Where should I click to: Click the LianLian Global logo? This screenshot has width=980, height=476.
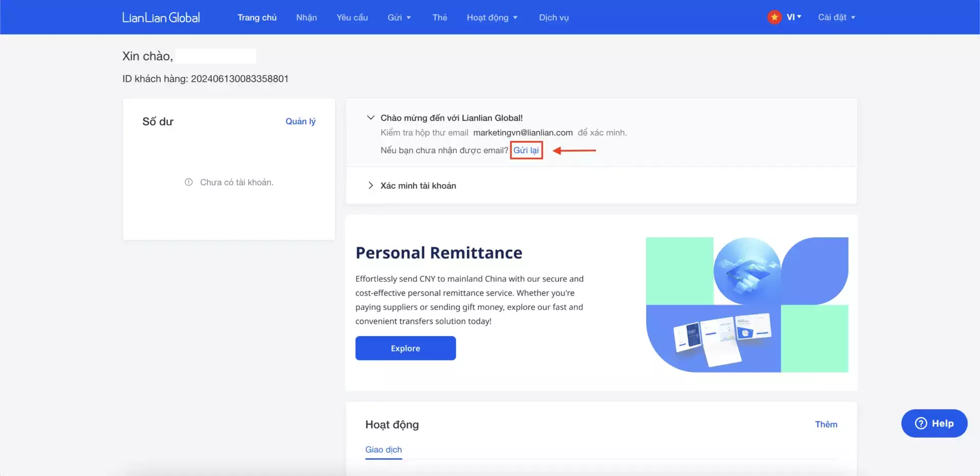tap(161, 17)
